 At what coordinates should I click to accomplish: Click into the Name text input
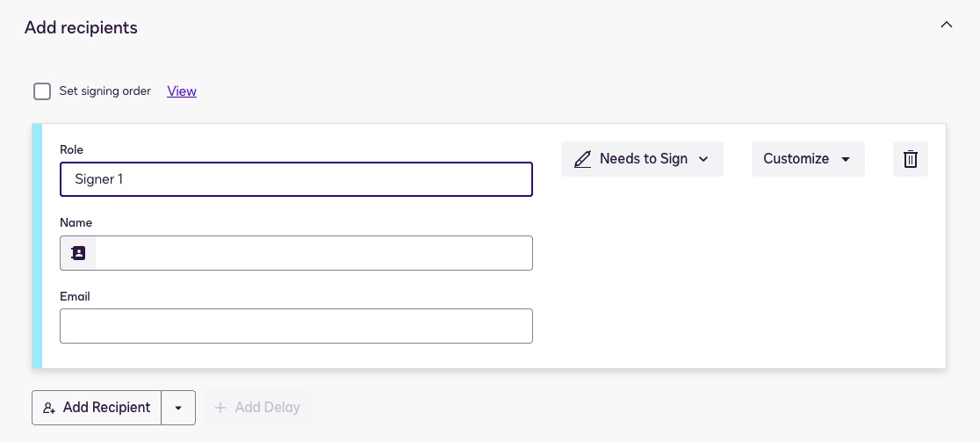coord(313,253)
